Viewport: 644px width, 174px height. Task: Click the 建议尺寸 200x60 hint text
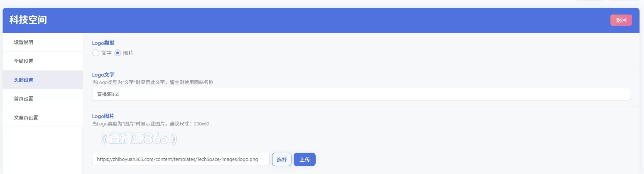tap(189, 124)
